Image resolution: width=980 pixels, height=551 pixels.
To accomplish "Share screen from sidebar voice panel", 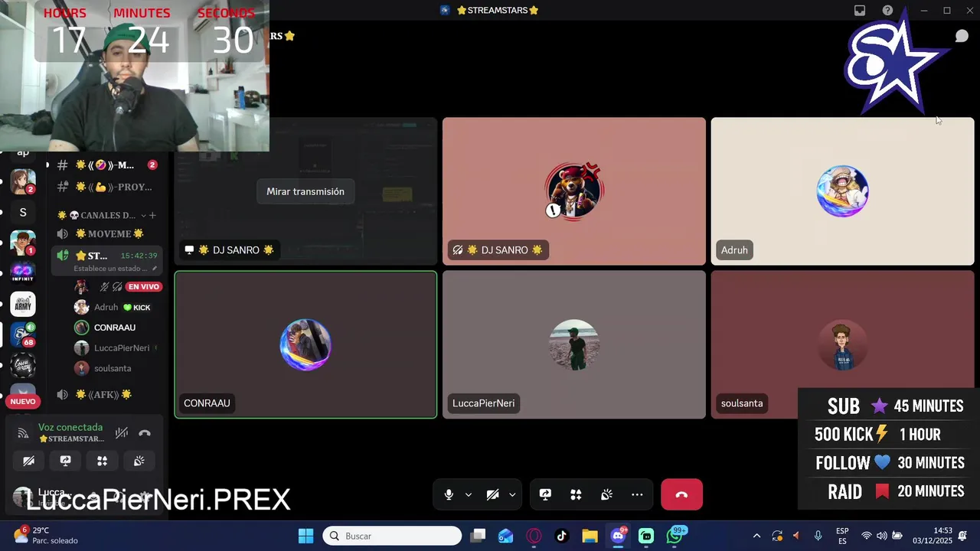I will (65, 461).
